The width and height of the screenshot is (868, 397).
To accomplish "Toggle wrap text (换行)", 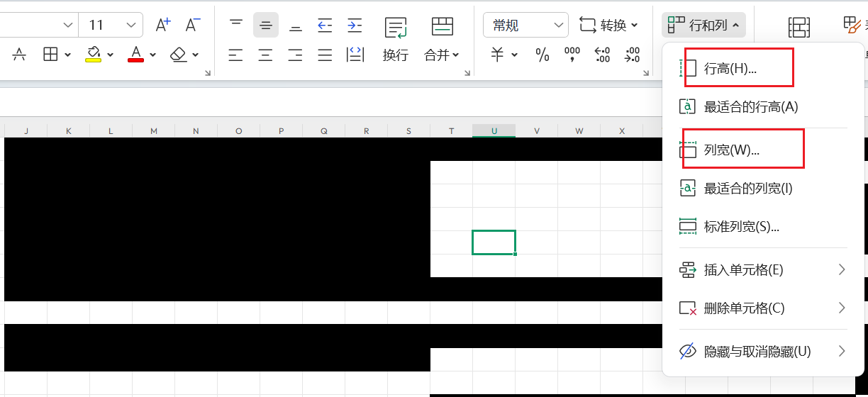I will tap(395, 39).
